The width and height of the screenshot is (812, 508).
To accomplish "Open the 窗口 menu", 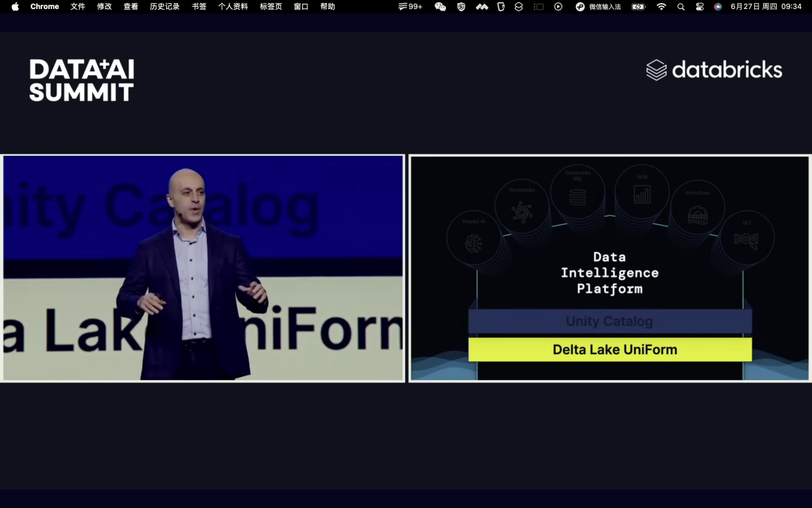I will coord(301,7).
